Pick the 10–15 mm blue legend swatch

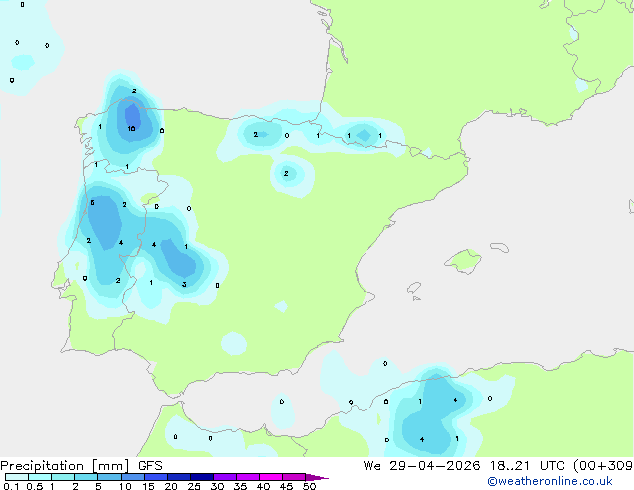(132, 477)
